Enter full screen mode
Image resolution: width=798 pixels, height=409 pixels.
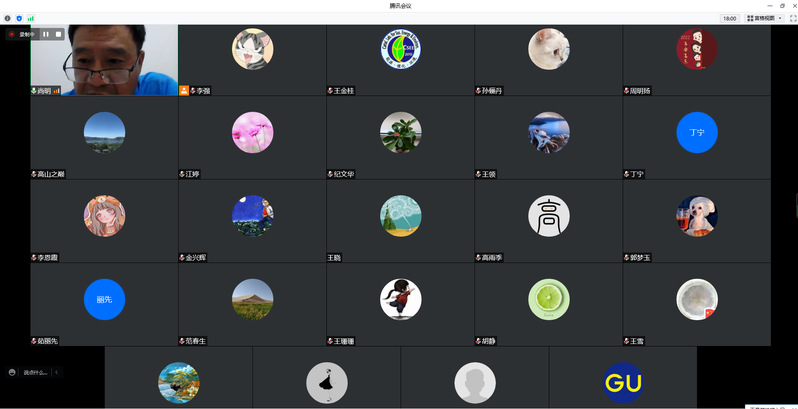coord(792,18)
